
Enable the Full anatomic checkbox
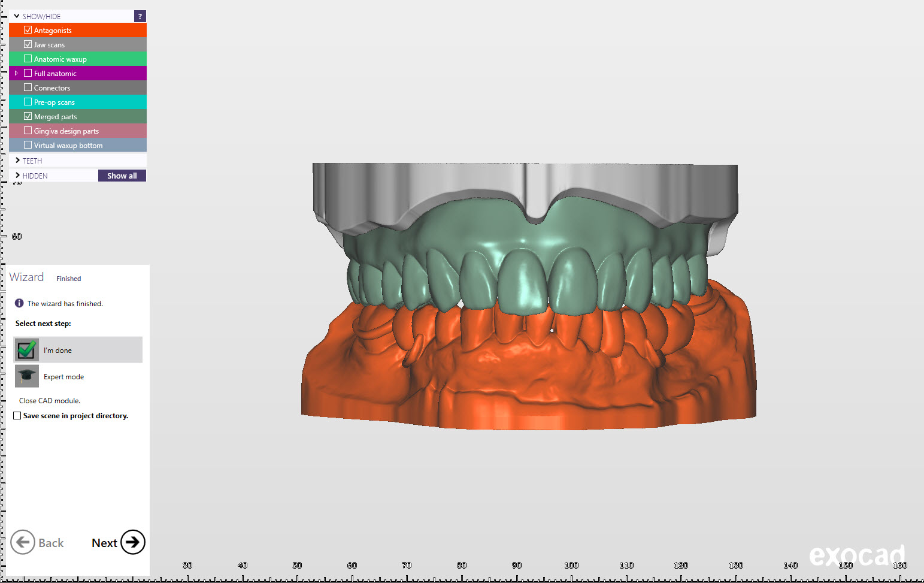click(x=28, y=73)
